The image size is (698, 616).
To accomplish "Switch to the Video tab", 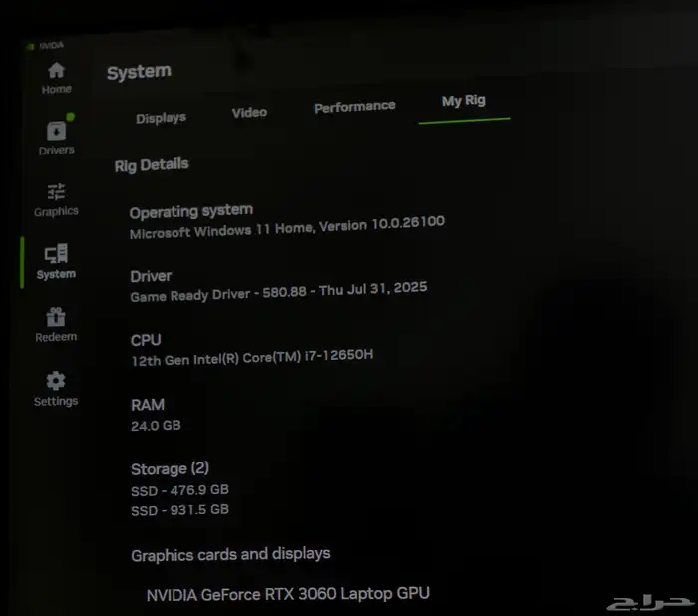I will coord(249,113).
